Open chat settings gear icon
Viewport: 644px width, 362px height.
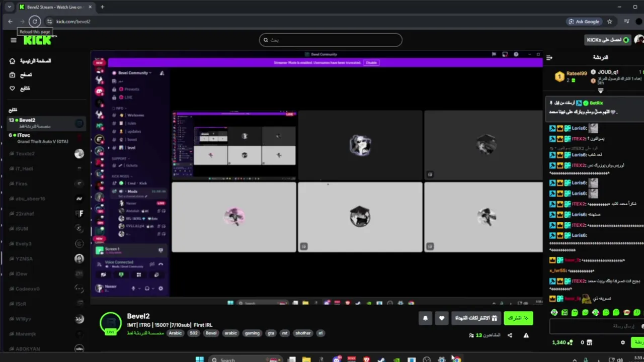(x=623, y=342)
